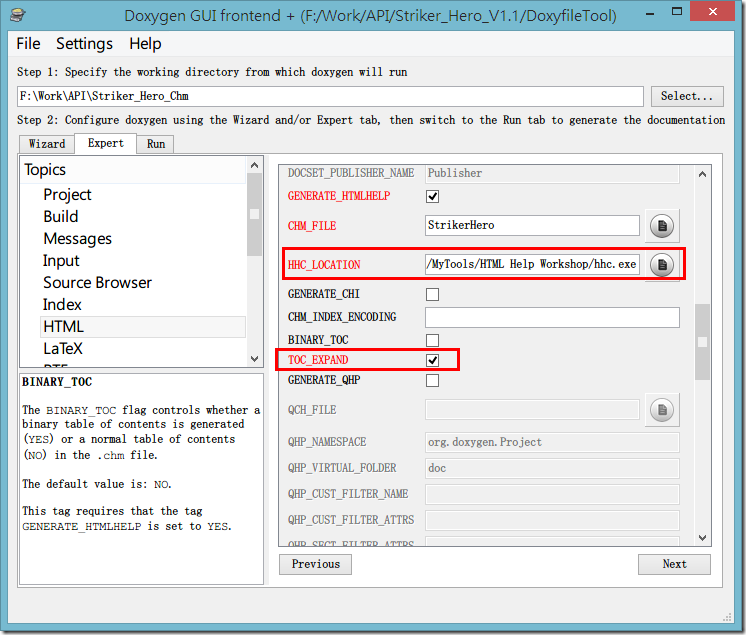Open the Help menu
Image resolution: width=746 pixels, height=635 pixels.
[145, 44]
